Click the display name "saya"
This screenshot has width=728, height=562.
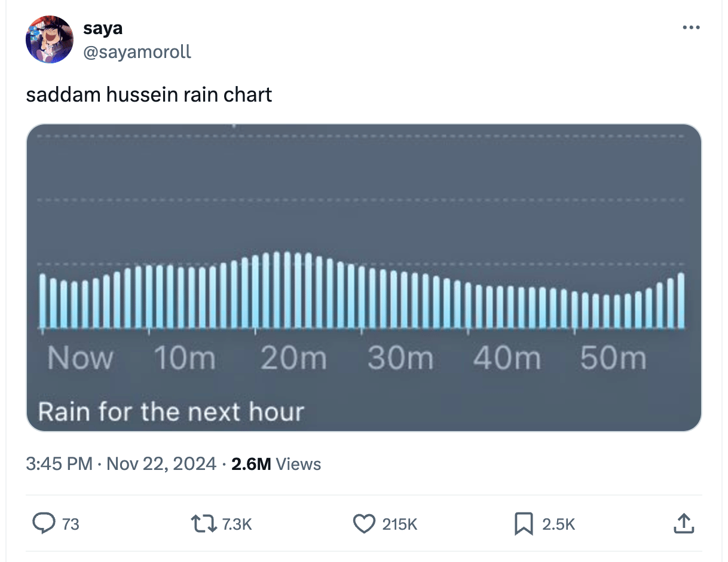coord(103,28)
